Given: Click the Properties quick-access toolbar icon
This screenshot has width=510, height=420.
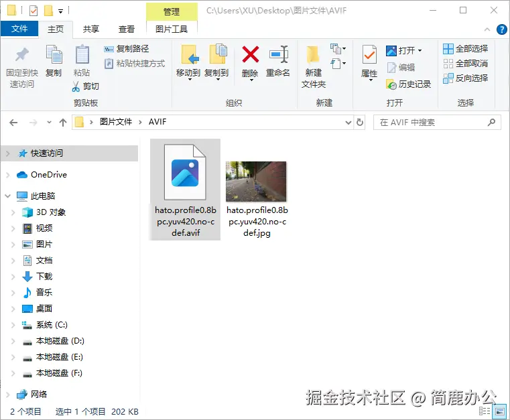Looking at the screenshot, I should coord(34,11).
